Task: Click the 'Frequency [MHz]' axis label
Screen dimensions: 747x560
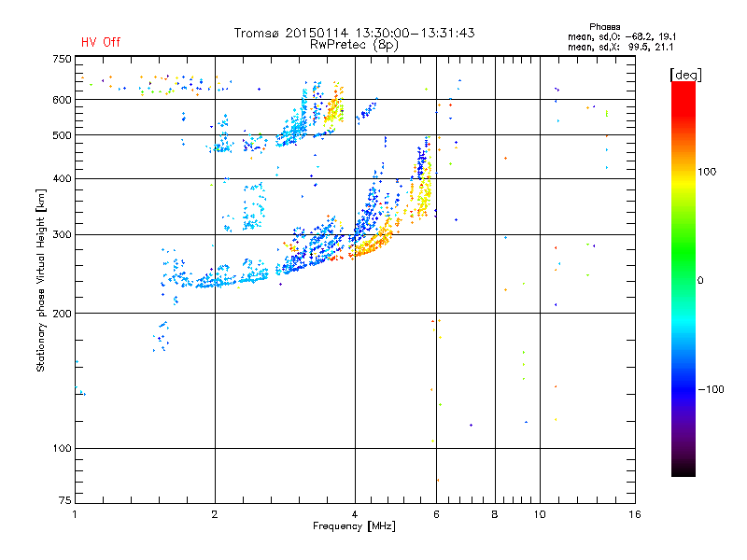Action: coord(354,525)
